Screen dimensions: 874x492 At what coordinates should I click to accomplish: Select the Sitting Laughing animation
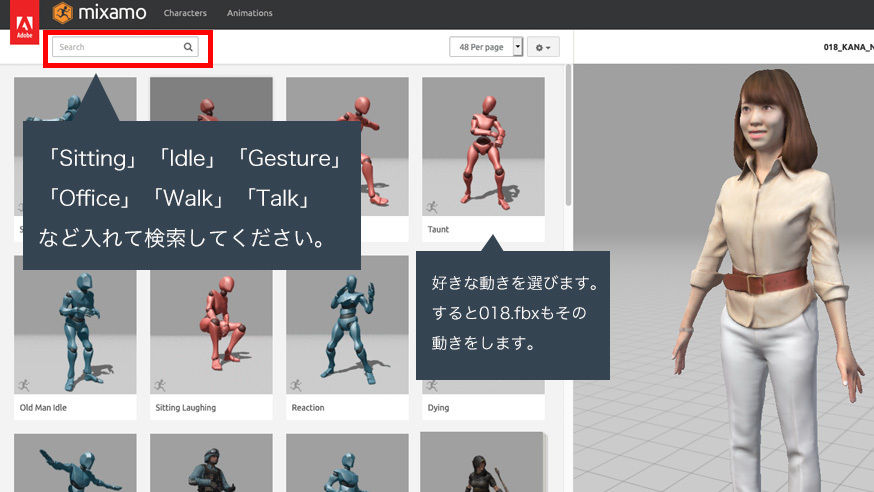(211, 325)
